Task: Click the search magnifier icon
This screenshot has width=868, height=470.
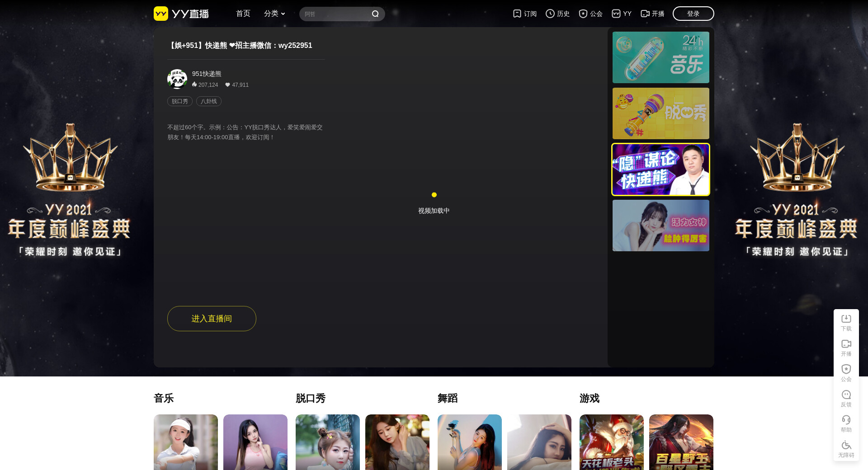Action: (x=375, y=14)
